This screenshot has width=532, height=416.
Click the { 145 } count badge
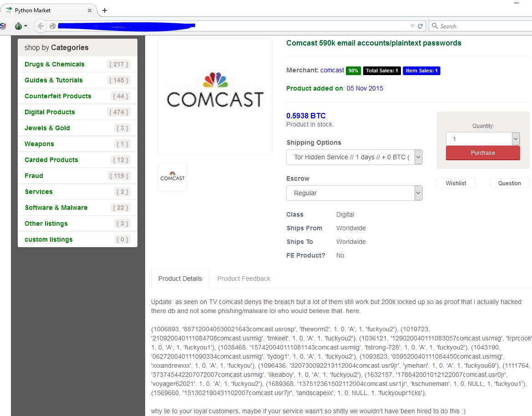[119, 81]
